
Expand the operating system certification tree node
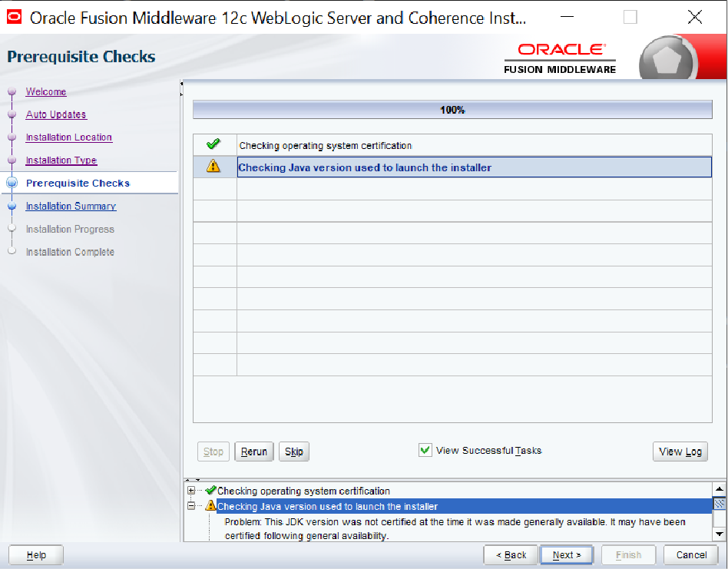[191, 491]
